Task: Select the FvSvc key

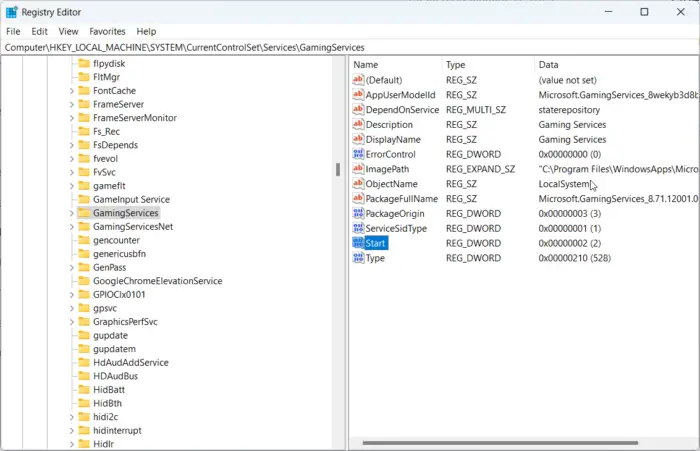Action: click(104, 172)
